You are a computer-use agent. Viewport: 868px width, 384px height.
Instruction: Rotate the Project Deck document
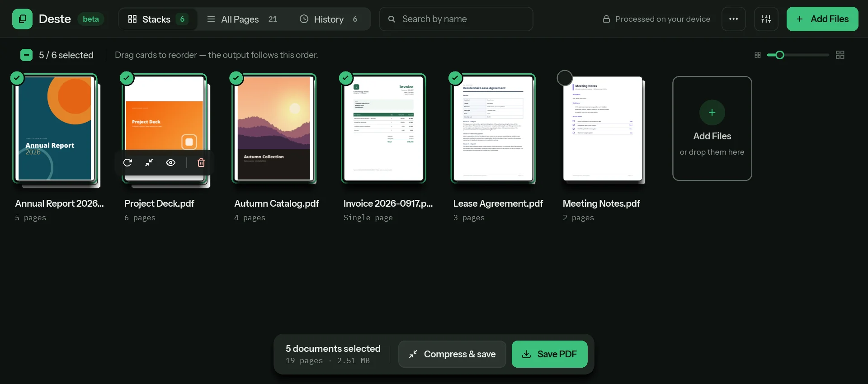[x=127, y=163]
